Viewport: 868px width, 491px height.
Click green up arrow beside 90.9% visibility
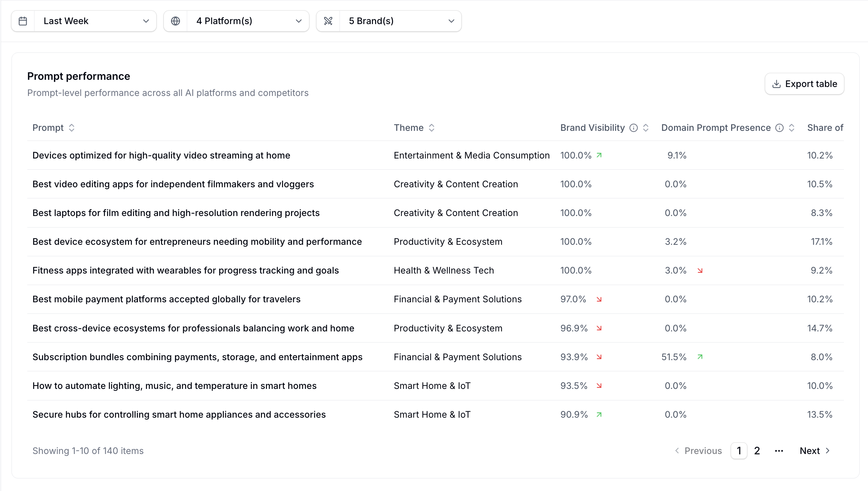click(599, 414)
